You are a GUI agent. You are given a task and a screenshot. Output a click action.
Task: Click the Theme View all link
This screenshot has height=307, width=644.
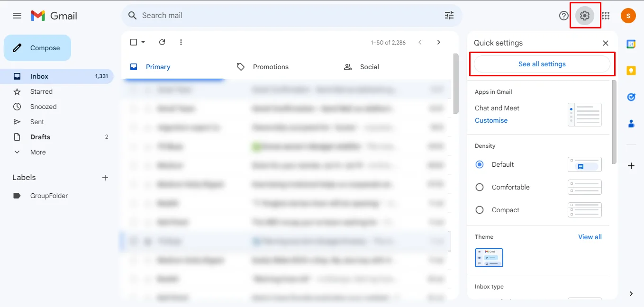click(x=590, y=237)
